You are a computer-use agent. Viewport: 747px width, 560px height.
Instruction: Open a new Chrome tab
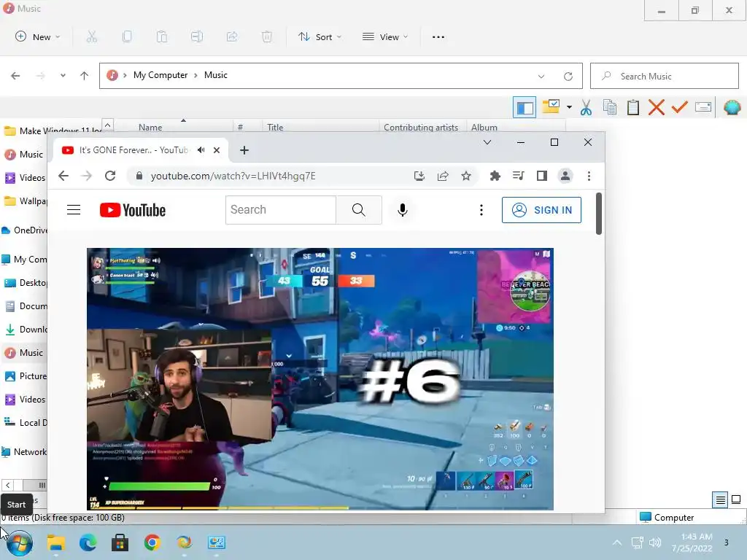tap(244, 150)
